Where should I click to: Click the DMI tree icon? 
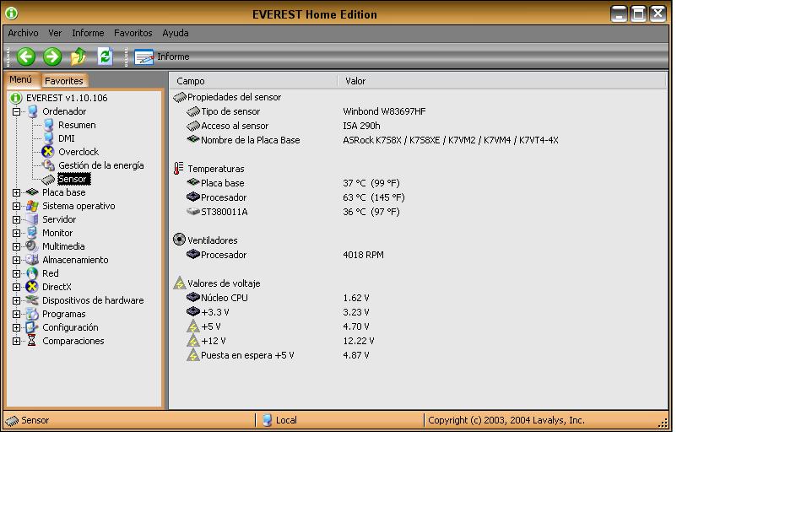click(x=49, y=138)
